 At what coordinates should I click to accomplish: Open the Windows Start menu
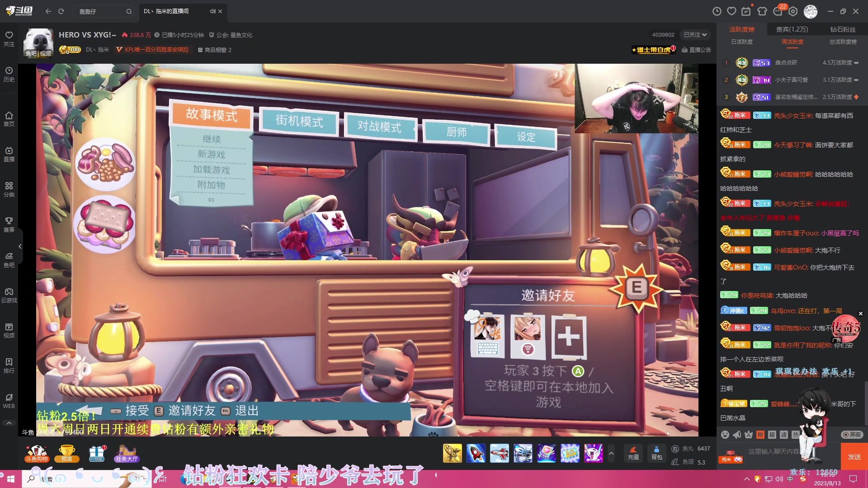tap(11, 479)
